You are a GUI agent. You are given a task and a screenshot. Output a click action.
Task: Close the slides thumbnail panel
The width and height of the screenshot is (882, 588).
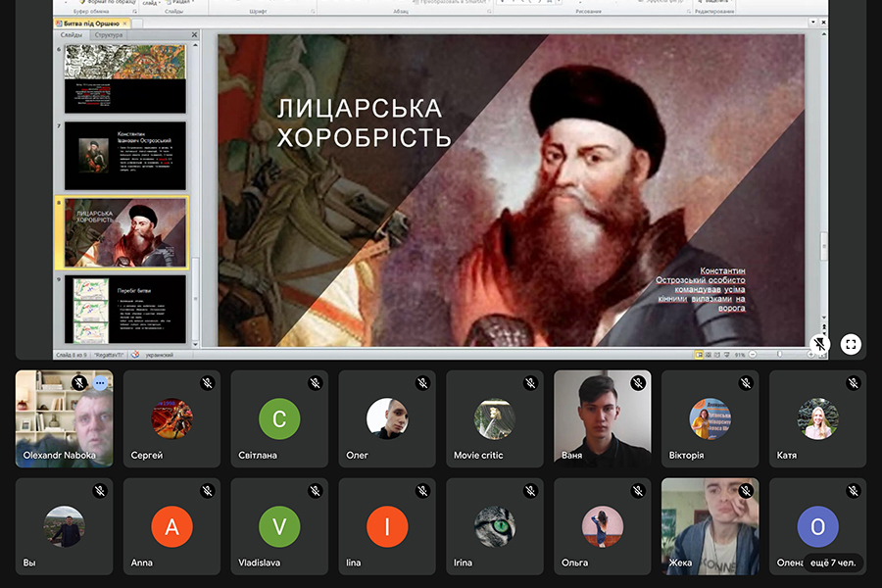[195, 35]
